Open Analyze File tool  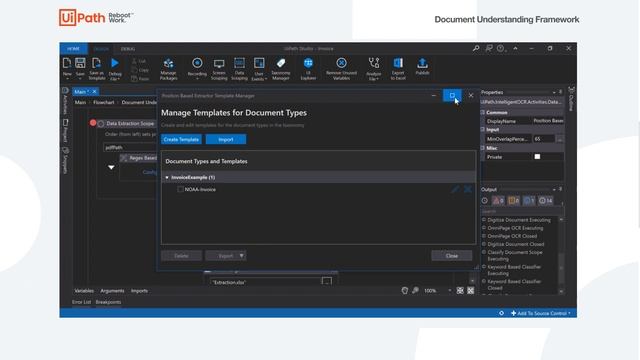pyautogui.click(x=373, y=68)
